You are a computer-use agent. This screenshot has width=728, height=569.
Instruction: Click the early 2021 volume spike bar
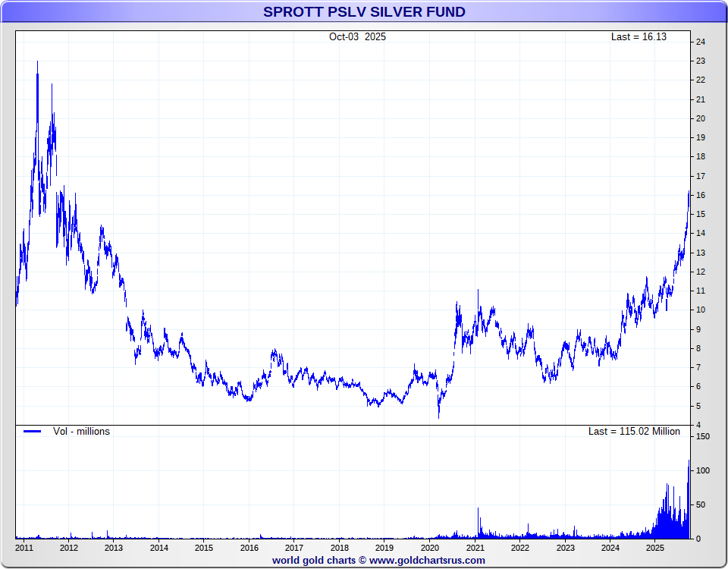click(x=479, y=523)
